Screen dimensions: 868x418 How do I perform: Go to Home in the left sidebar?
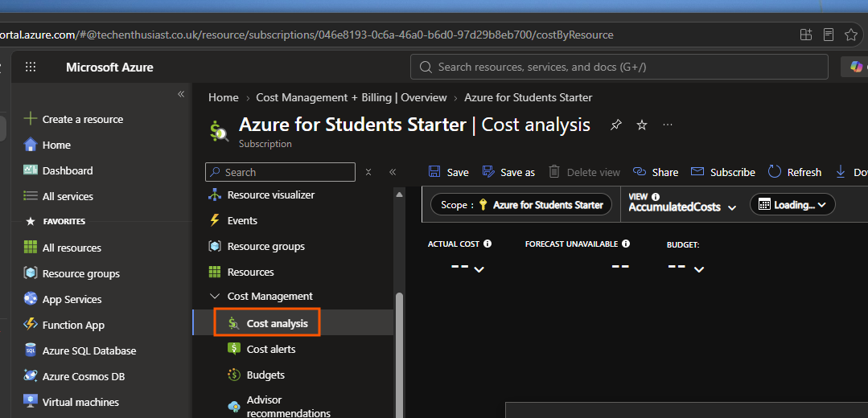47,145
